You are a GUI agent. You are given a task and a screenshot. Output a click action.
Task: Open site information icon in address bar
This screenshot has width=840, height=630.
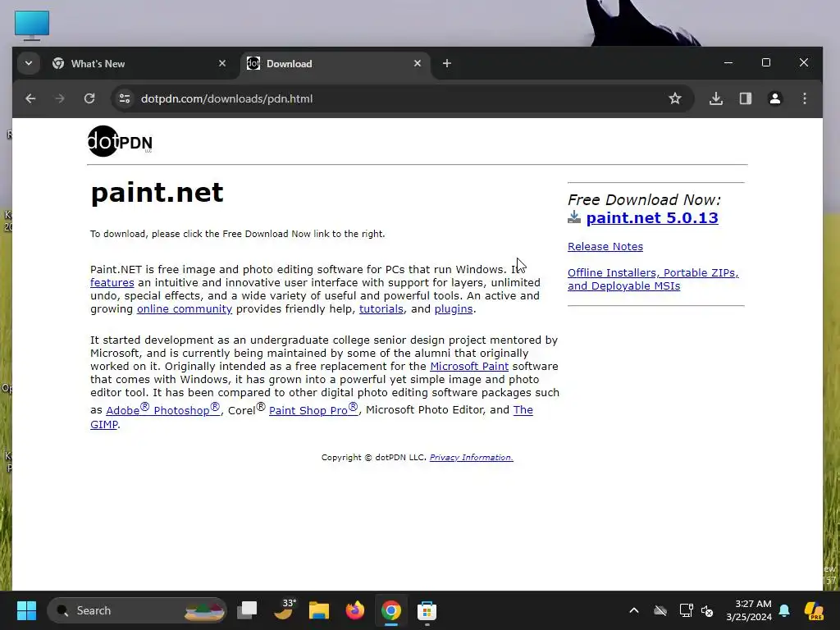click(125, 98)
